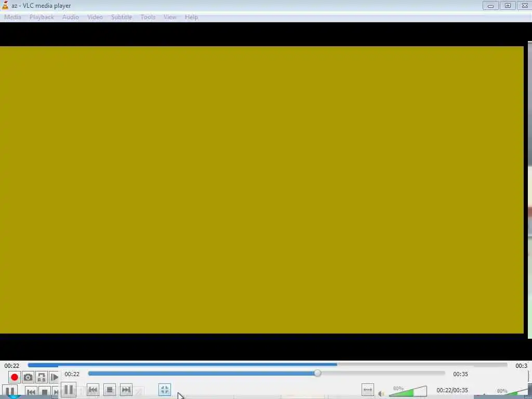Stop playback with the inner stop button
This screenshot has height=399, width=532.
pyautogui.click(x=110, y=390)
